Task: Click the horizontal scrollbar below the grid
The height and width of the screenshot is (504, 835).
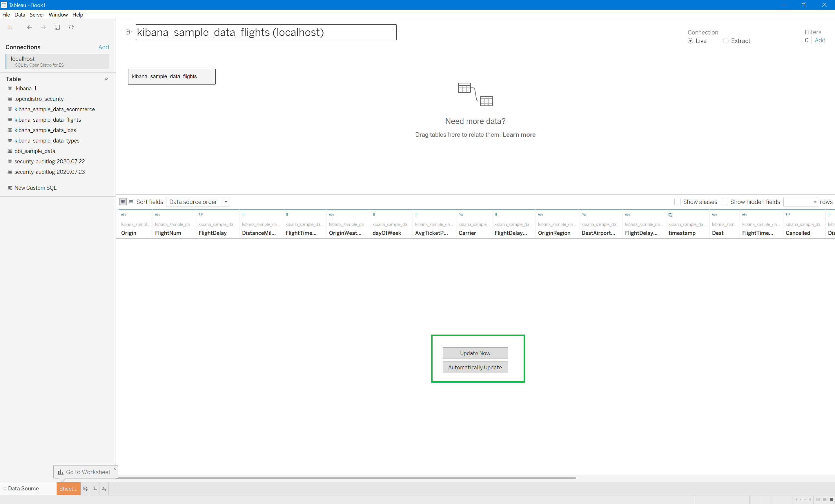Action: point(346,478)
